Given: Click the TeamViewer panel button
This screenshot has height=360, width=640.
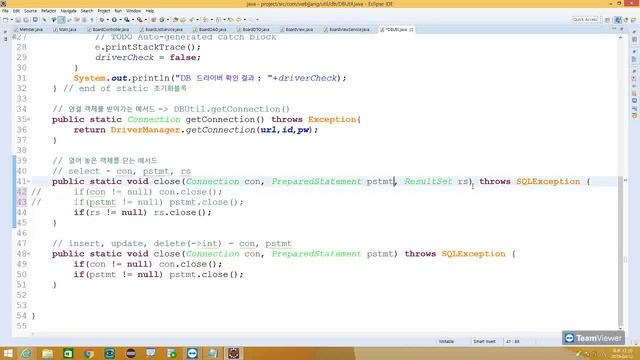Looking at the screenshot, I should coord(593,338).
